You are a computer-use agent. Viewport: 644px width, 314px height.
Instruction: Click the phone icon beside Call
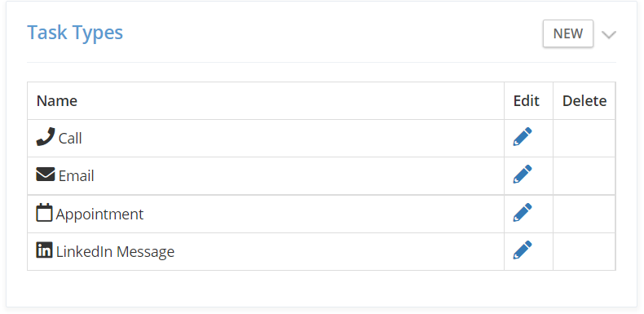pos(46,137)
